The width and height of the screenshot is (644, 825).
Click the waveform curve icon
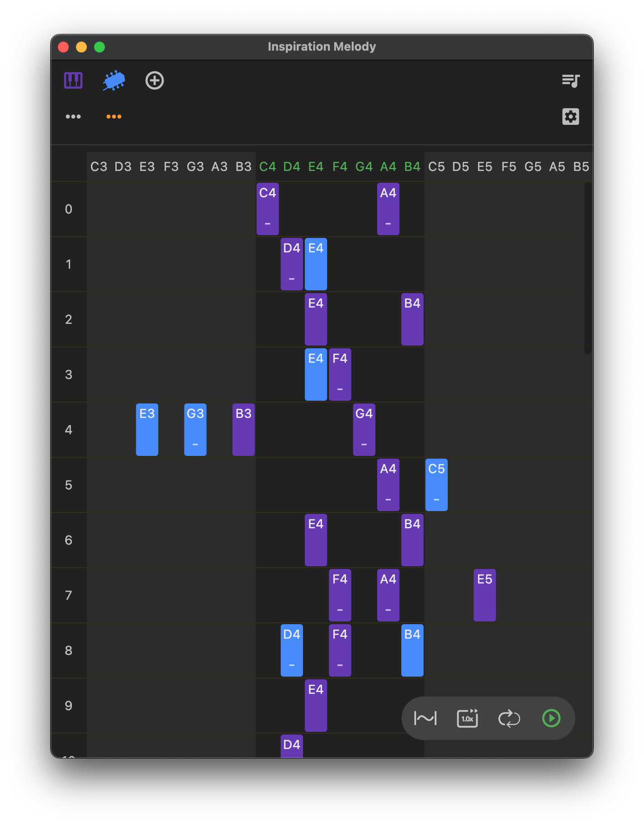coord(426,718)
